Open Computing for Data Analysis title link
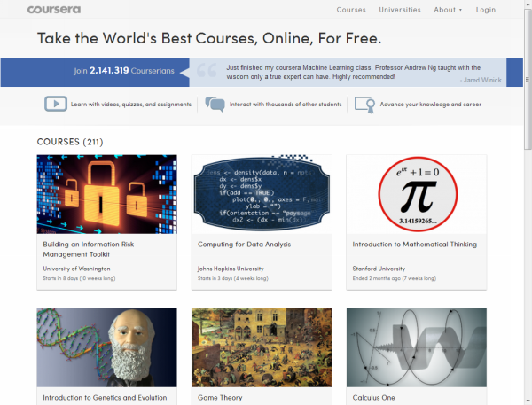The image size is (532, 405). (245, 245)
